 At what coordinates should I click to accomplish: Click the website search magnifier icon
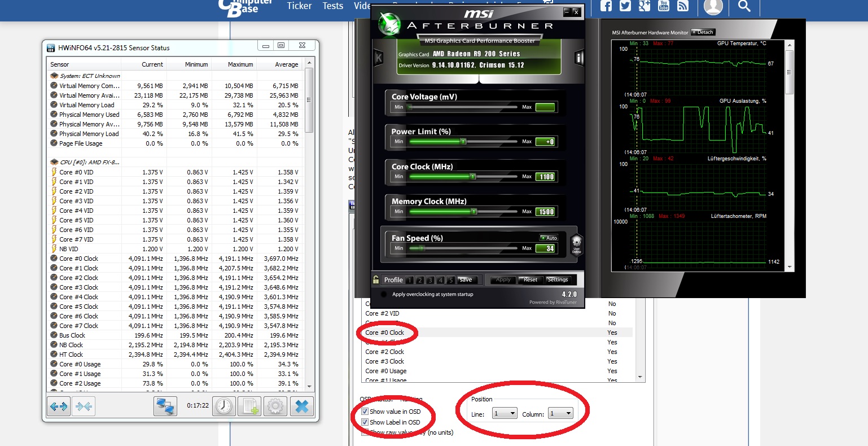point(744,6)
